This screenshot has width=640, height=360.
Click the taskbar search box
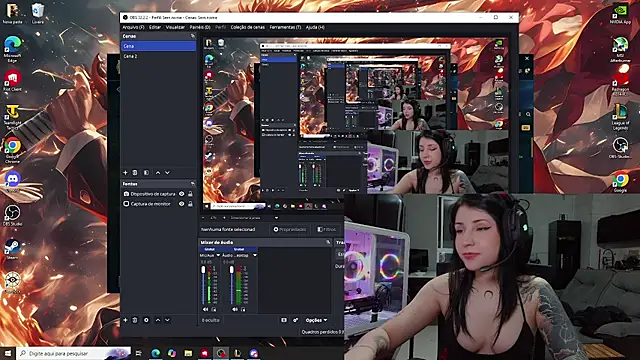(73, 353)
